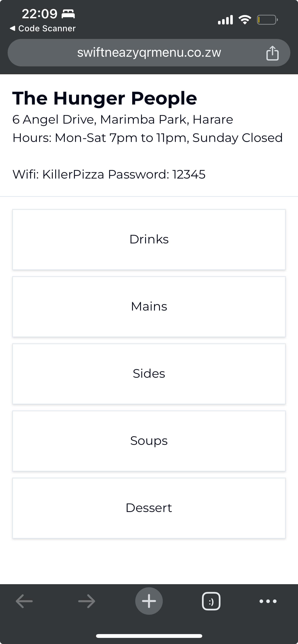The height and width of the screenshot is (644, 298).
Task: Tap the share icon in address bar
Action: (x=272, y=53)
